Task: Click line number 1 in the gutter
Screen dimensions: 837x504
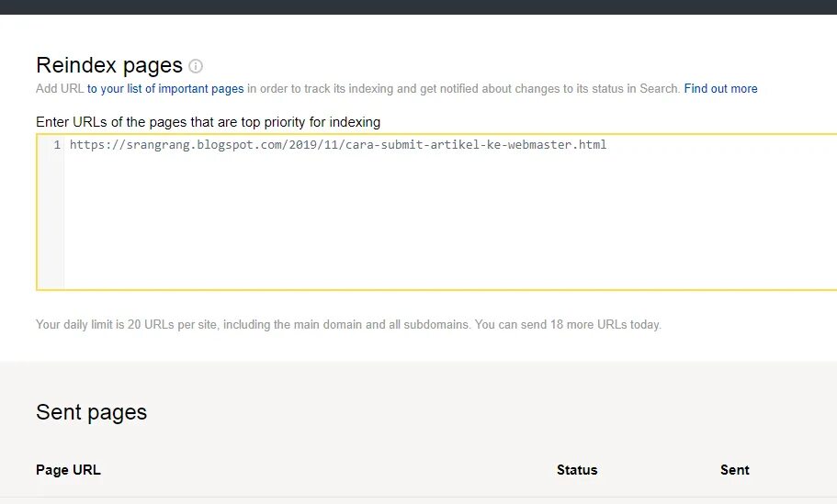Action: 57,145
